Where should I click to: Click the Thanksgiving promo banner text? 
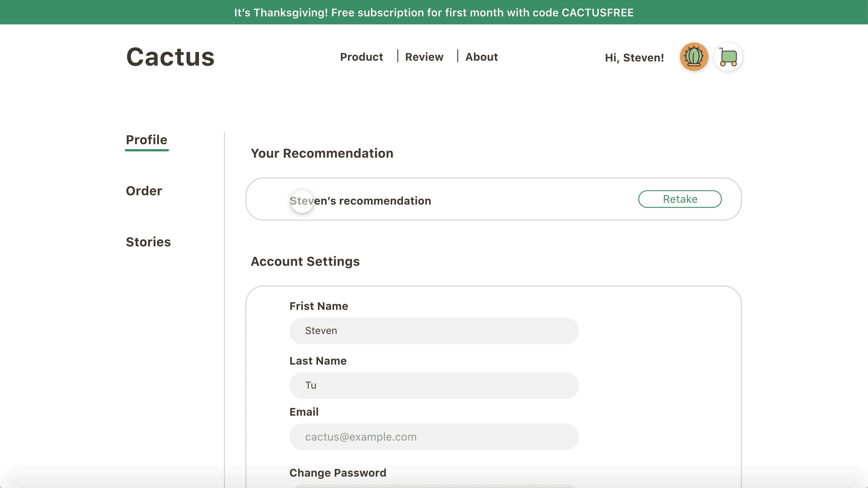(x=434, y=12)
